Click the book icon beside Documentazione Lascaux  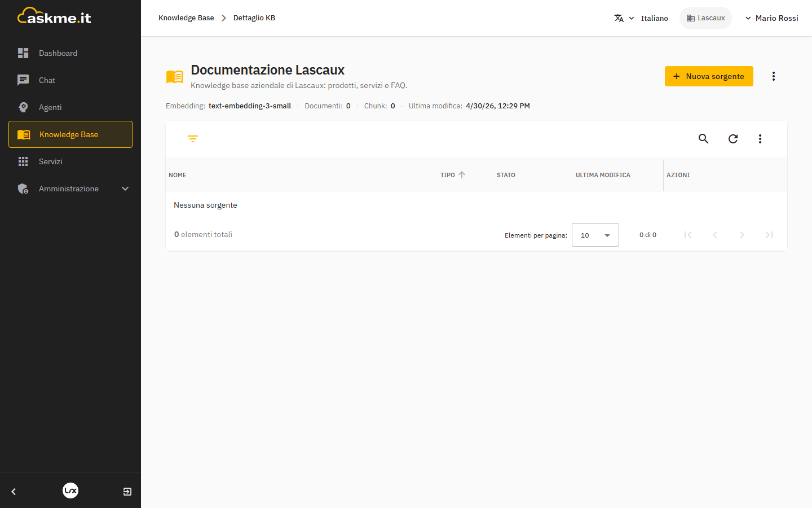(x=175, y=77)
